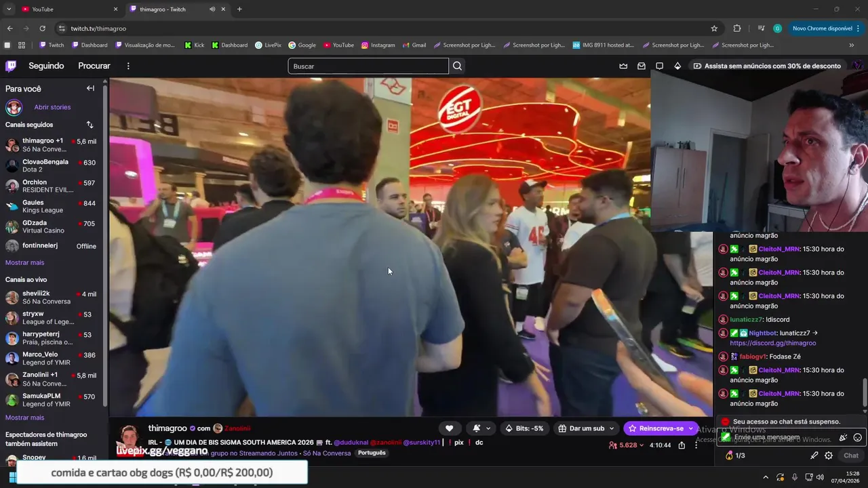The image size is (868, 488).
Task: Click the Buscar search field
Action: point(368,66)
